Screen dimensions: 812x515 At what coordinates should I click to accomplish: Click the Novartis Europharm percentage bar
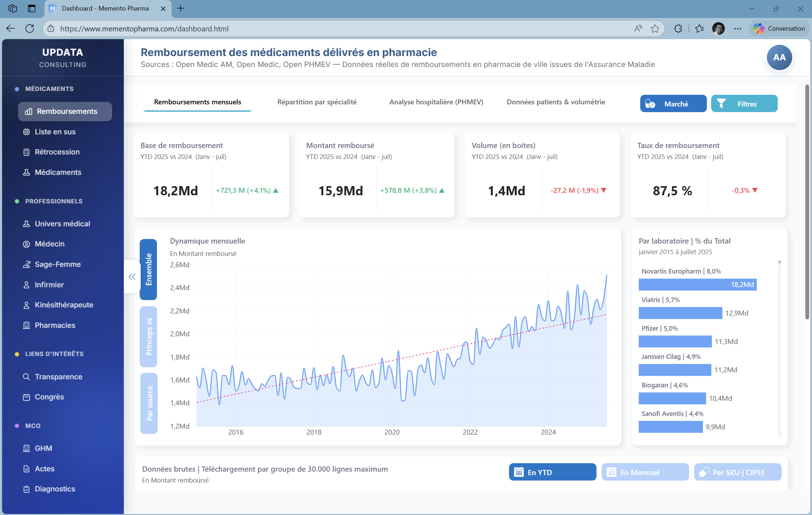pos(697,284)
